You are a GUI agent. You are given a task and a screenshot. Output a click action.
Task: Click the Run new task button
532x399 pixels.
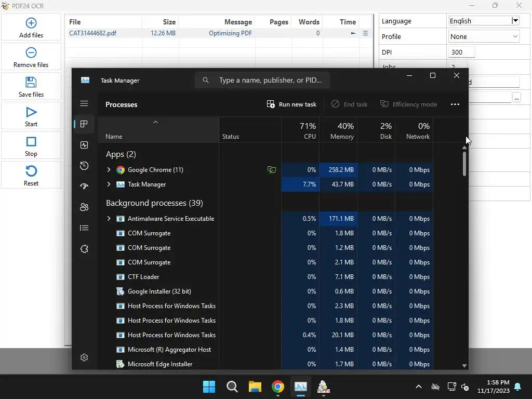[291, 104]
